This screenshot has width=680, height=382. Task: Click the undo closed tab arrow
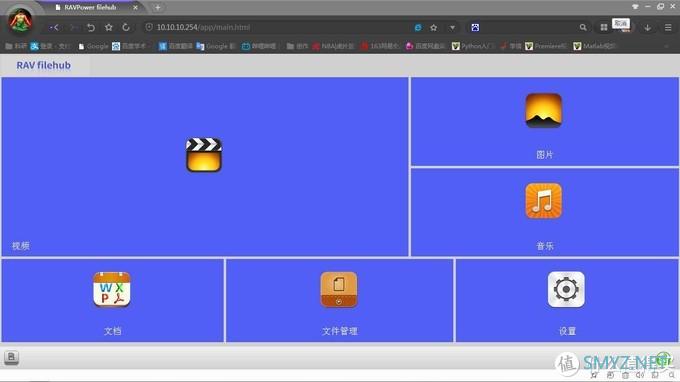[91, 27]
